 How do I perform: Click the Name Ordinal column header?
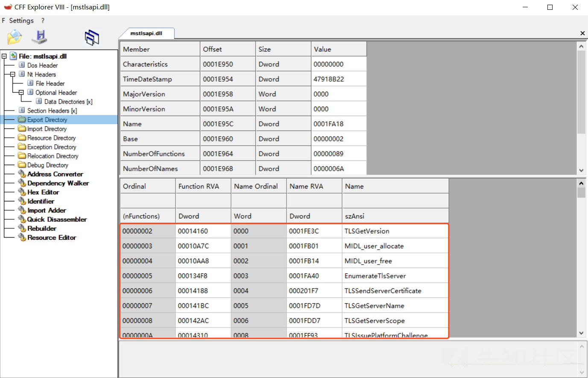coord(259,186)
